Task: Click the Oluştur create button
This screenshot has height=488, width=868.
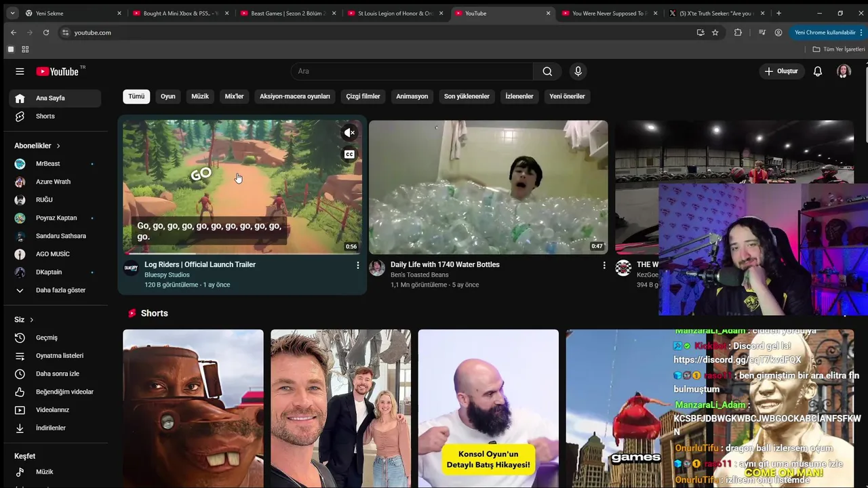Action: [x=781, y=71]
